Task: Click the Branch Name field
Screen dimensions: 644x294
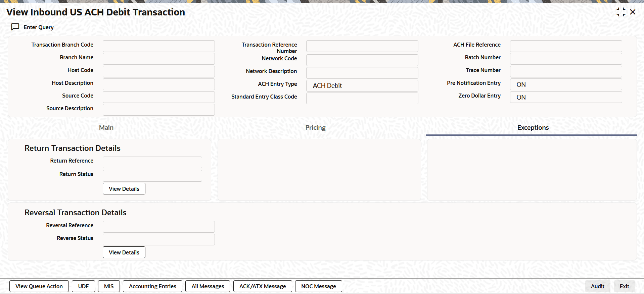Action: tap(159, 59)
